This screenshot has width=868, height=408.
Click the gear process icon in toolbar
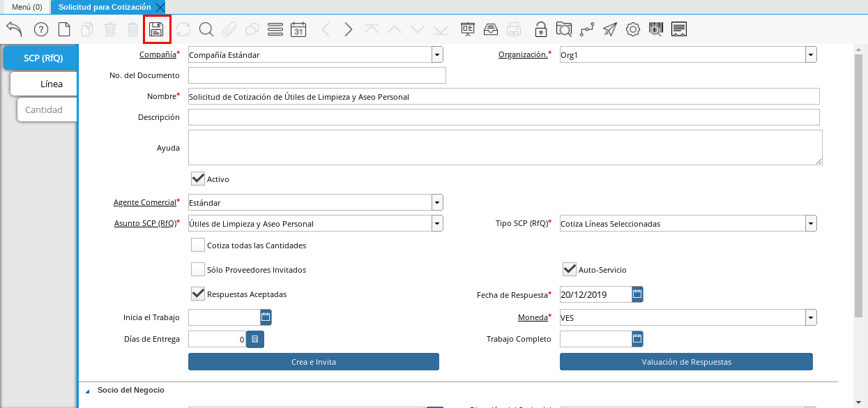[x=632, y=29]
